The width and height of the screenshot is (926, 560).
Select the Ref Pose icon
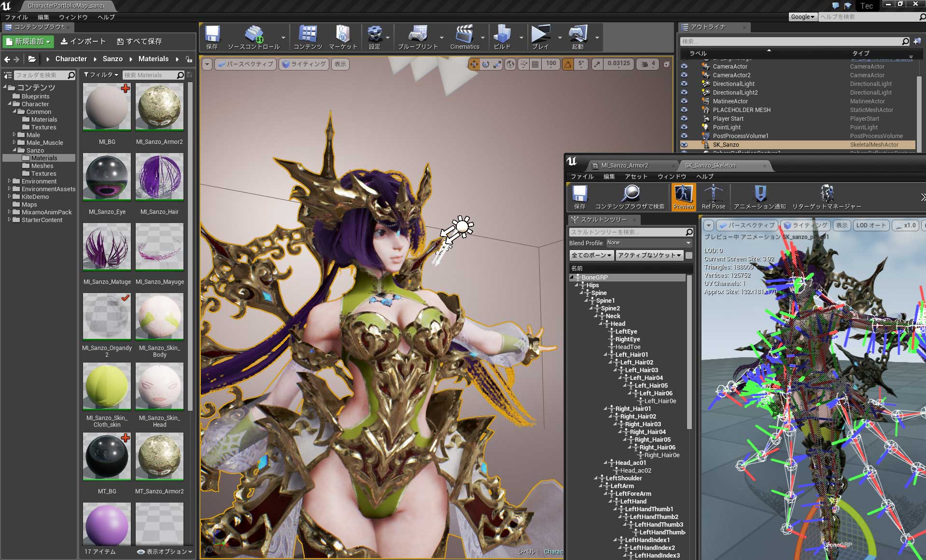coord(713,194)
